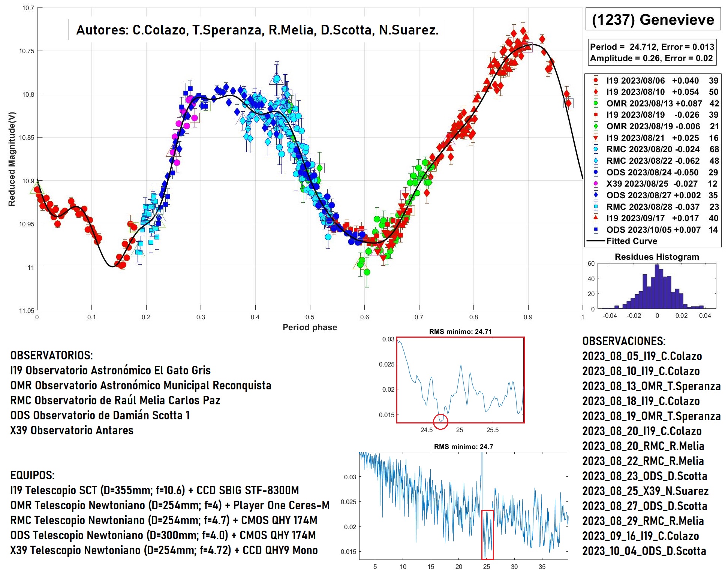This screenshot has width=728, height=579.
Task: Click observation '2023_08_23_ODS_D.Scotta'
Action: (x=645, y=476)
